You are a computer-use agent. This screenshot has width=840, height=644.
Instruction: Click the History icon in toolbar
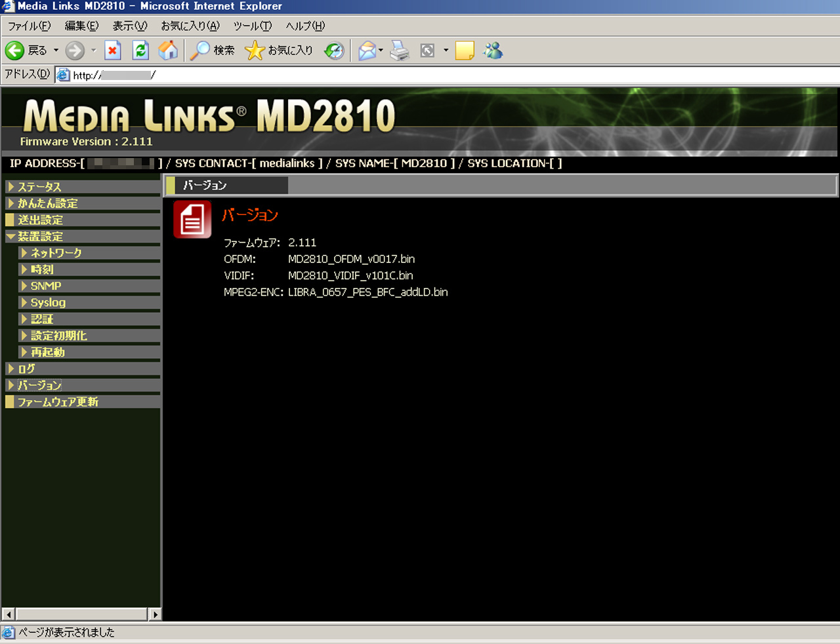click(334, 50)
